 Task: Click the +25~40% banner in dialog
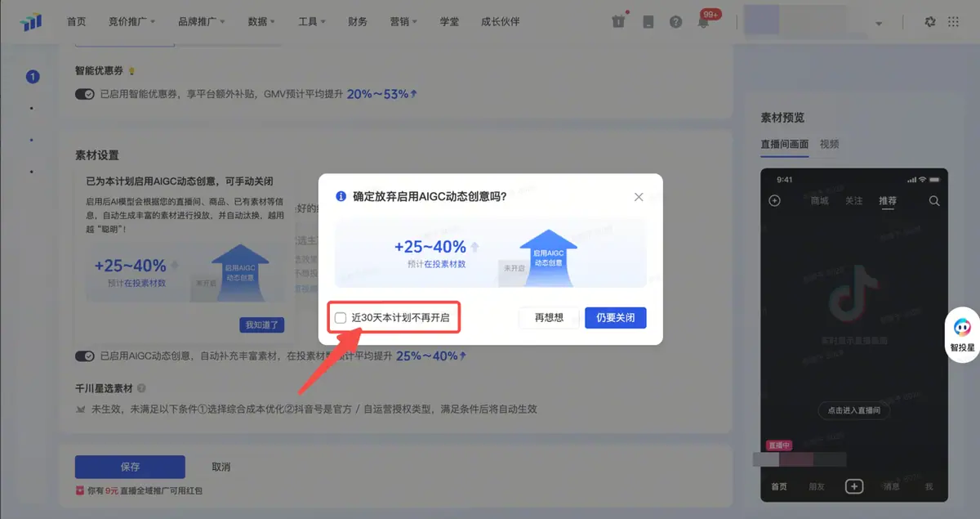pos(490,253)
